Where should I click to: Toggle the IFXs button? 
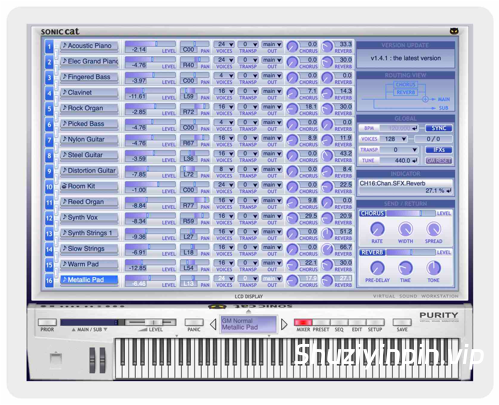point(439,150)
